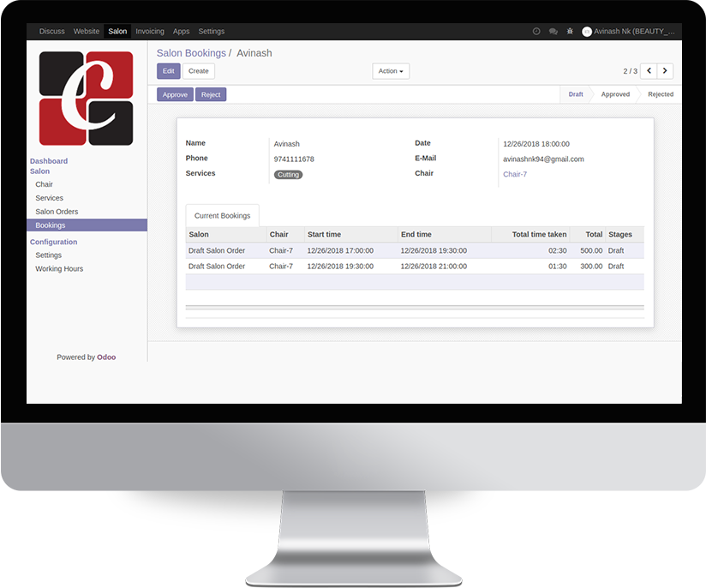The image size is (706, 588).
Task: Open the top Settings menu
Action: (212, 31)
